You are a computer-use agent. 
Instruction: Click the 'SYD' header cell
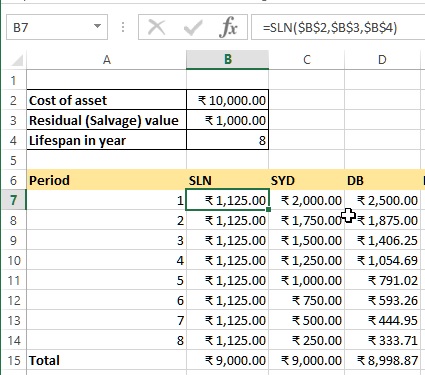[x=307, y=180]
